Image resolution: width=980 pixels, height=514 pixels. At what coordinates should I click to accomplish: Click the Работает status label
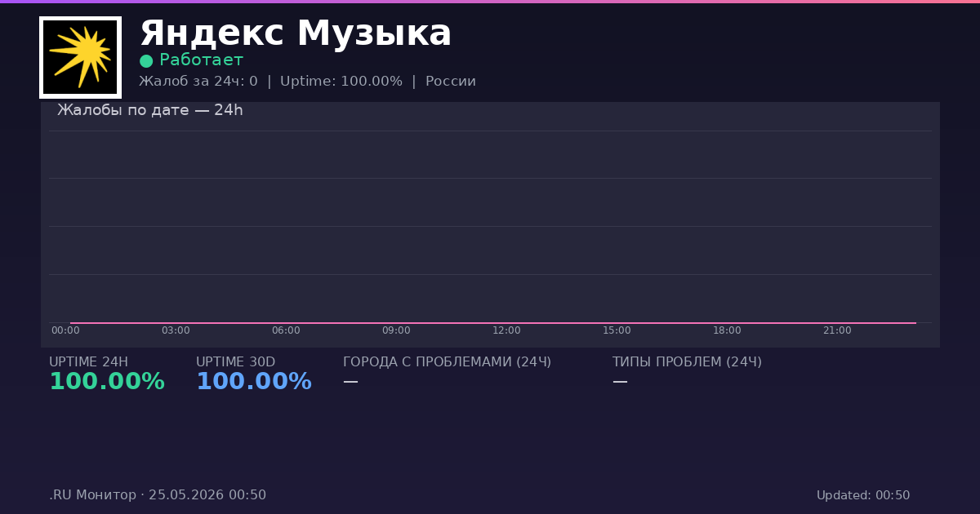[201, 60]
